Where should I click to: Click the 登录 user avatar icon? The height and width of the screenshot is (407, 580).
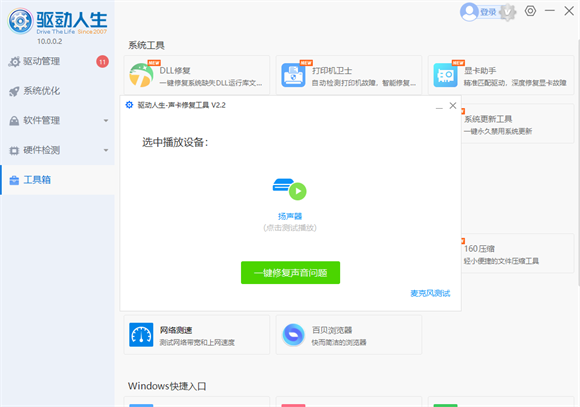click(469, 12)
